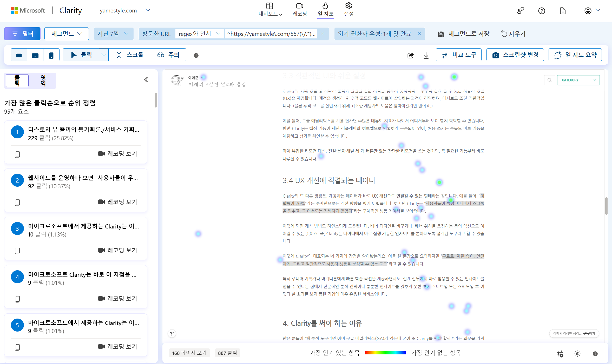Select the mobile device view icon
This screenshot has width=612, height=364.
(51, 55)
